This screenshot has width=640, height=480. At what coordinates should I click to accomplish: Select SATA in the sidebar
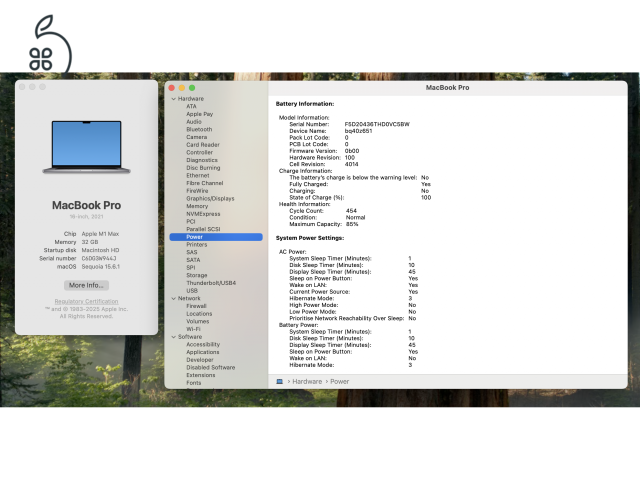pyautogui.click(x=193, y=260)
